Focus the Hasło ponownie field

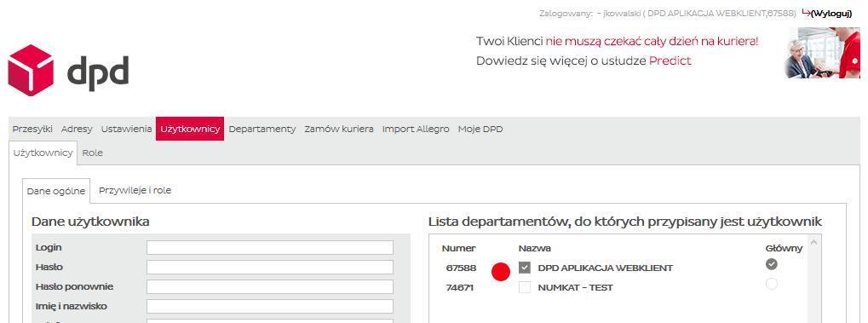(x=269, y=287)
